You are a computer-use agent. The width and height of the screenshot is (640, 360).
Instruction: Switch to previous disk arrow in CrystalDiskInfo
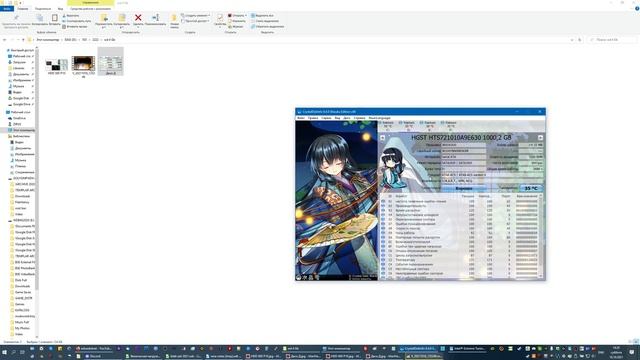click(x=382, y=138)
